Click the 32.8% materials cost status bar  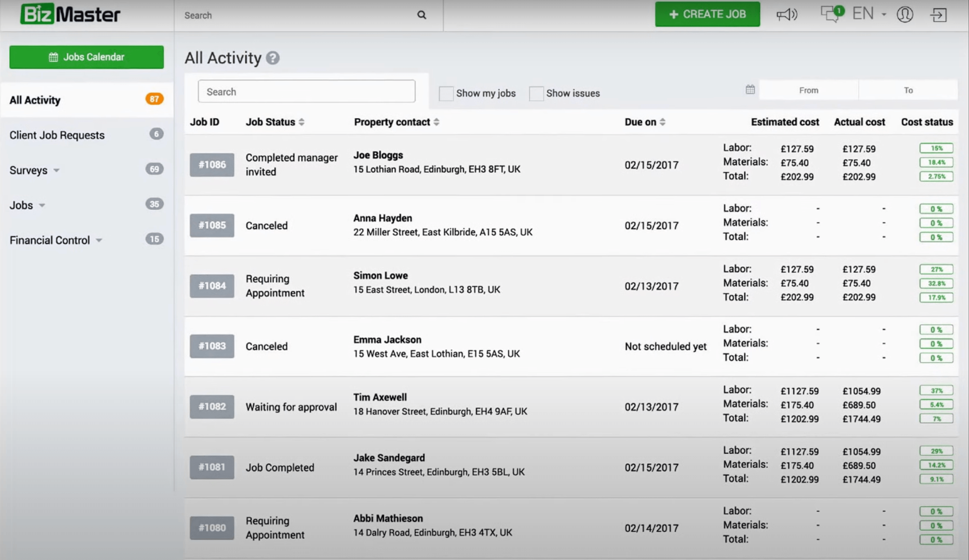[x=936, y=283]
